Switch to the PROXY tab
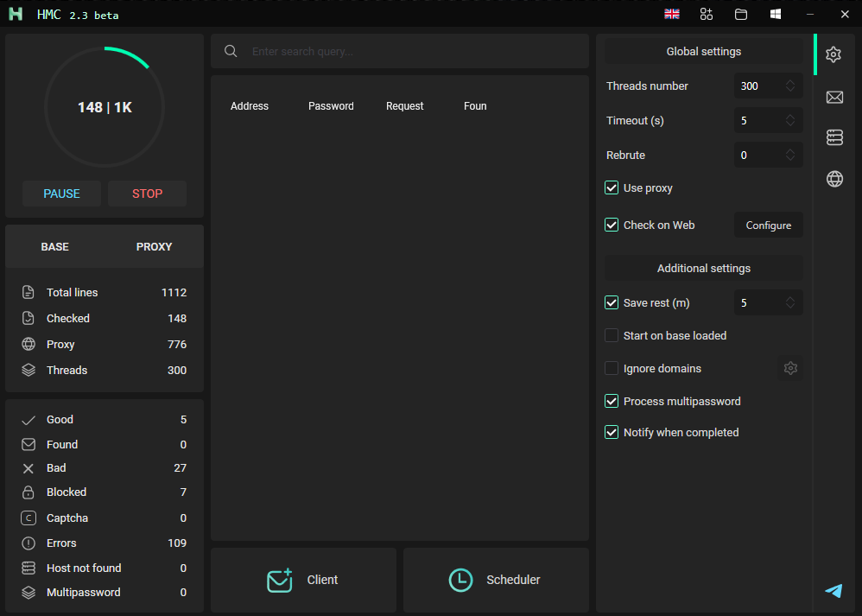This screenshot has width=862, height=616. (154, 246)
